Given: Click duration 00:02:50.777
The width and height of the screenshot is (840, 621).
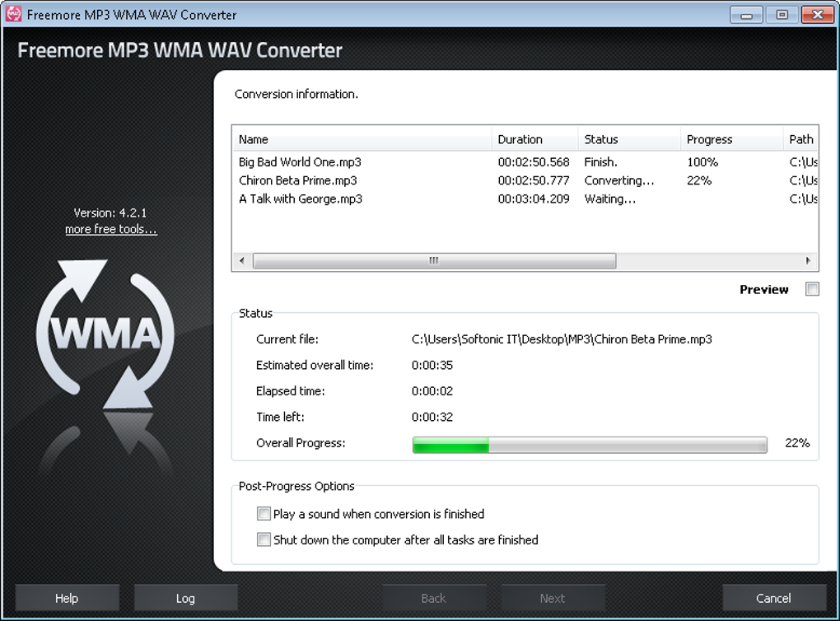Looking at the screenshot, I should pyautogui.click(x=534, y=180).
